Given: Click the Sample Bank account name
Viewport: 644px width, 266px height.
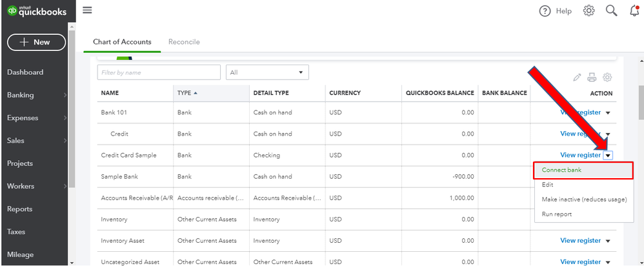Looking at the screenshot, I should pyautogui.click(x=119, y=176).
